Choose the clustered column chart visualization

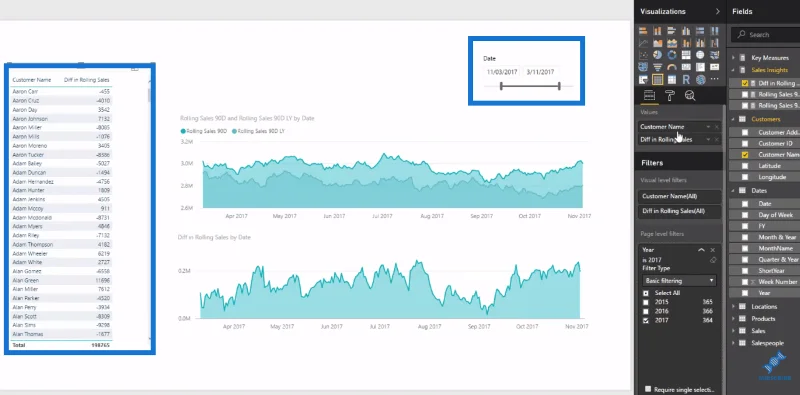coord(686,31)
